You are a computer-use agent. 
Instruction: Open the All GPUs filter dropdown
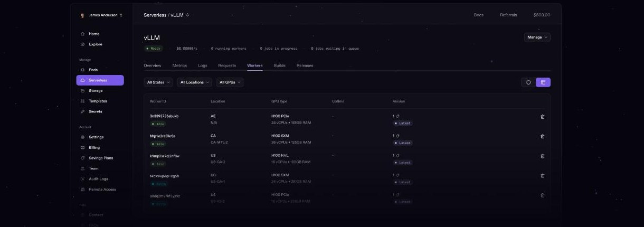pyautogui.click(x=230, y=82)
